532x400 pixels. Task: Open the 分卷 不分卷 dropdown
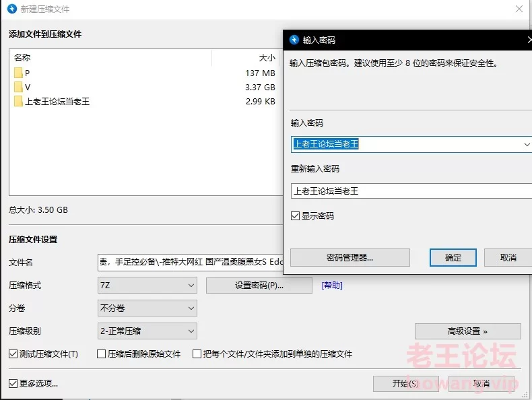tap(147, 308)
